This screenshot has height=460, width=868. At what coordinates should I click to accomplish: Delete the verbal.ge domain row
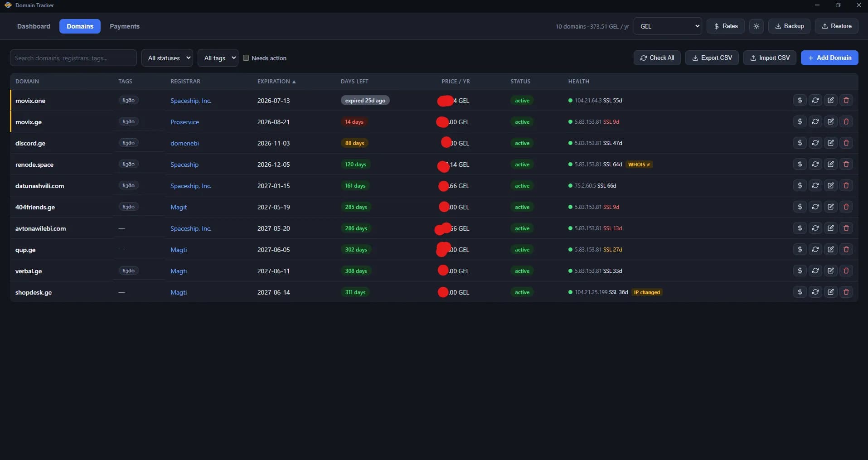tap(846, 271)
